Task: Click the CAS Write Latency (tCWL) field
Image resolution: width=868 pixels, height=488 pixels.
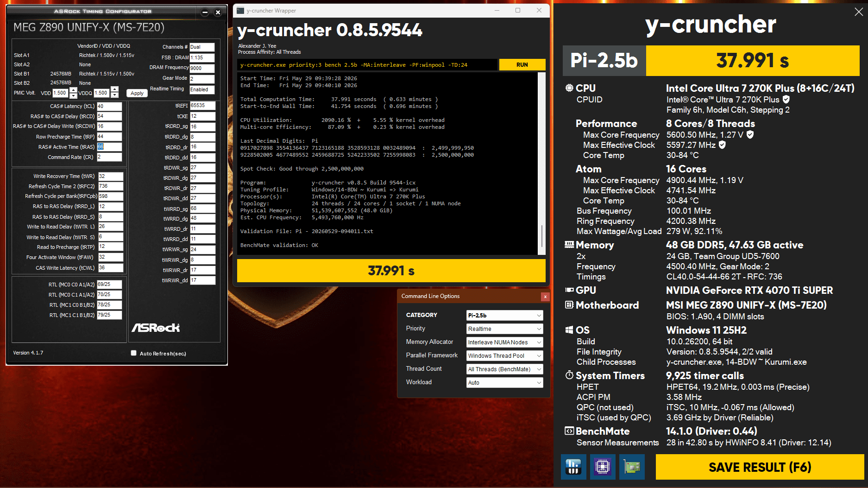Action: tap(111, 268)
